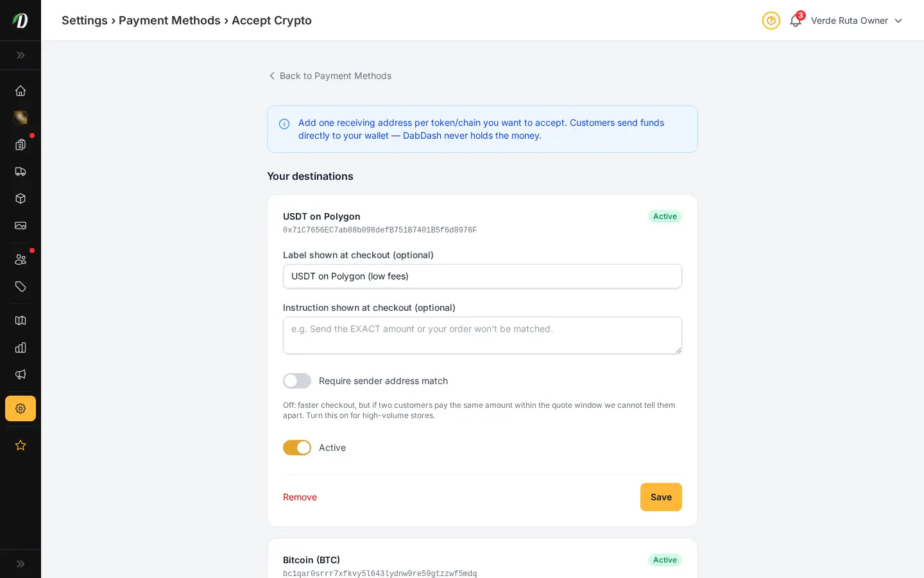The height and width of the screenshot is (578, 924).
Task: Open the store avatar thumbnail in sidebar
Action: click(x=21, y=118)
